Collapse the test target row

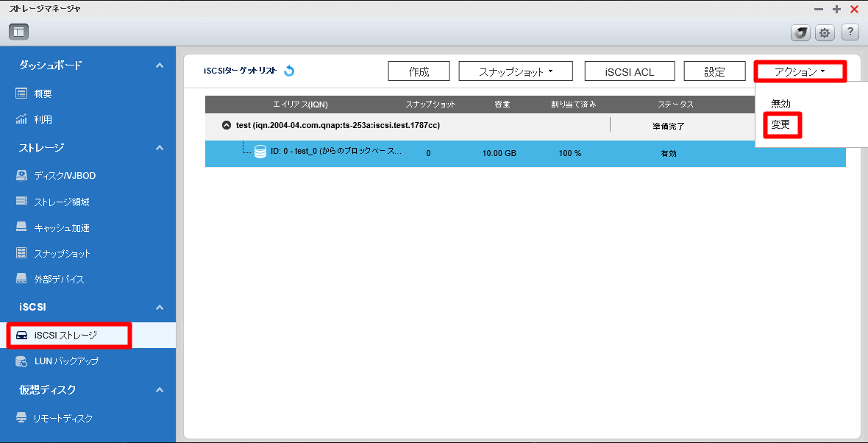click(226, 126)
